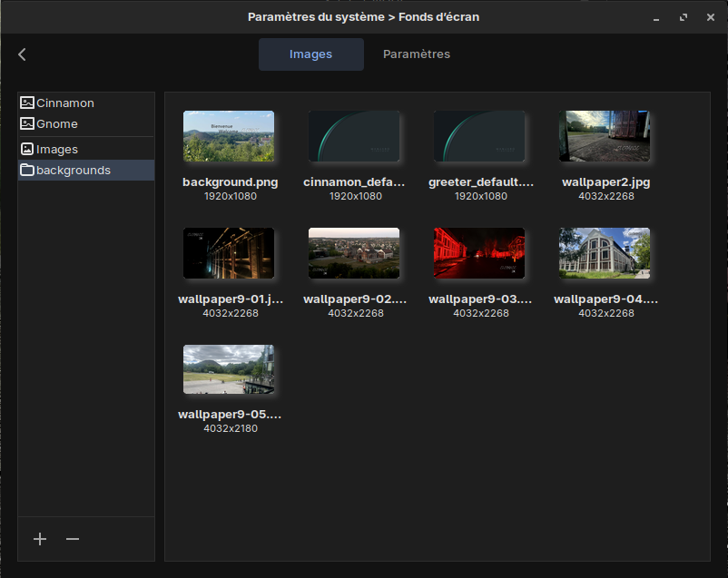Select the wallpaper9-05 thumbnail

[229, 369]
